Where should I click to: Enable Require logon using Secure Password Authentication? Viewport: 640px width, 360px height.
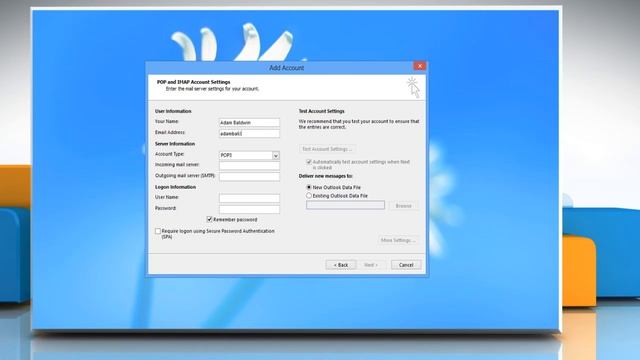[x=158, y=231]
